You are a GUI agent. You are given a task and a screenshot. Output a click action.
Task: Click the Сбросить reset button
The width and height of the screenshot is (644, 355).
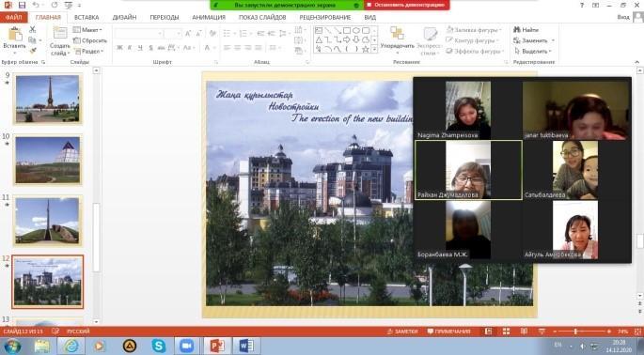click(x=90, y=40)
